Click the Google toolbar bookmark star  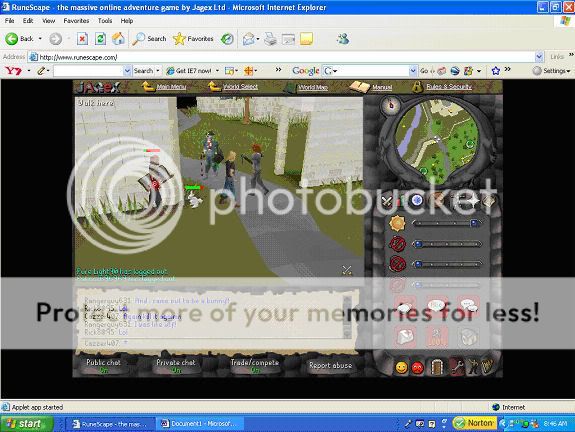(x=495, y=70)
